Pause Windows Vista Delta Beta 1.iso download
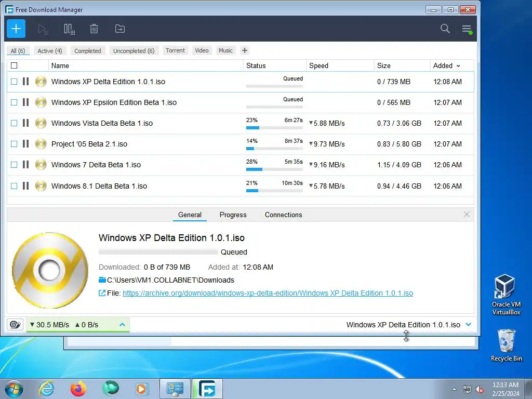The width and height of the screenshot is (532, 399). [26, 123]
